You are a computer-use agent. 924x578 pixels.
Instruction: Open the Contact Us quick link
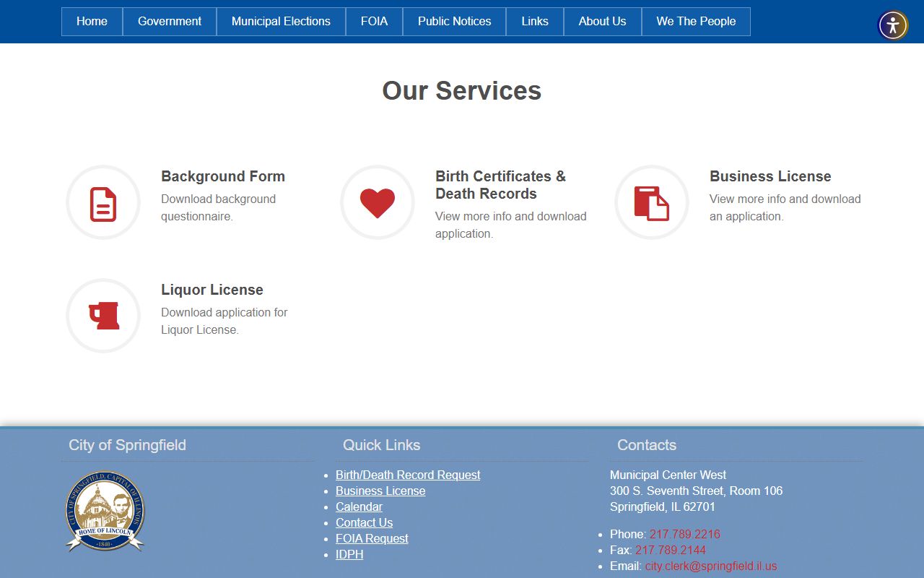click(x=364, y=522)
